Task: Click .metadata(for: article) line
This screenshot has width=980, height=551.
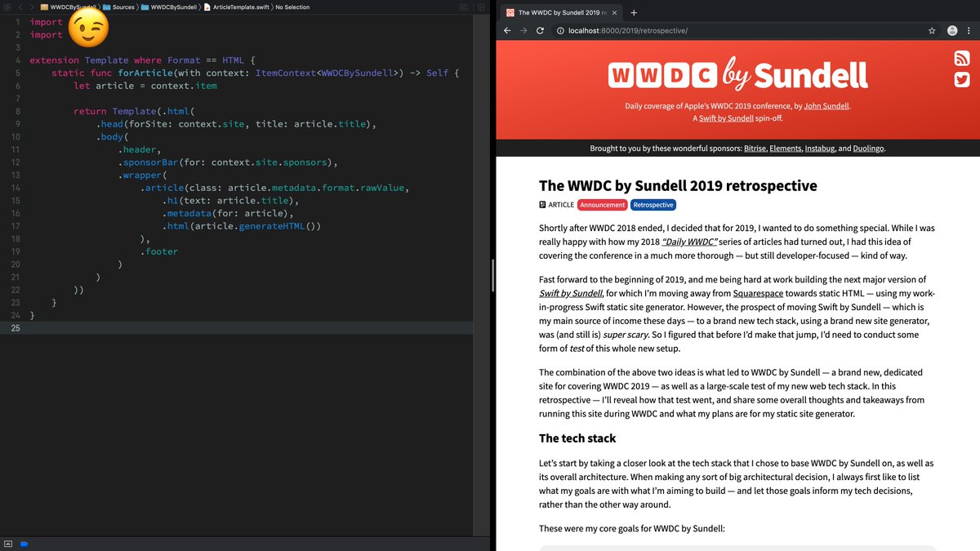Action: tap(228, 214)
